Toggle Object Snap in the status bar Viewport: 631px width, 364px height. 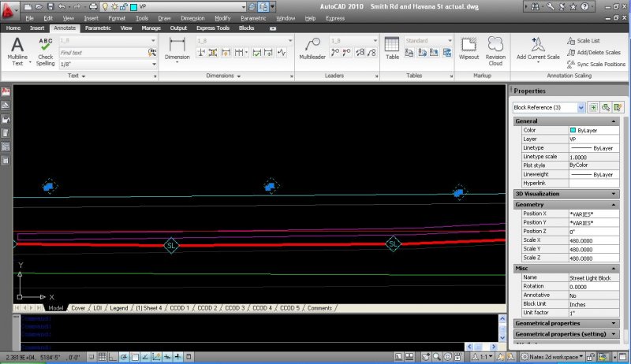pos(135,356)
